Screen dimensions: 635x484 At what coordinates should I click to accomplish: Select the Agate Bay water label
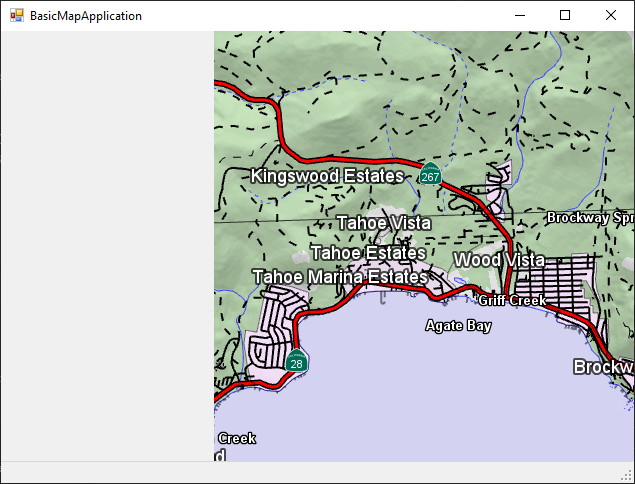(x=458, y=325)
